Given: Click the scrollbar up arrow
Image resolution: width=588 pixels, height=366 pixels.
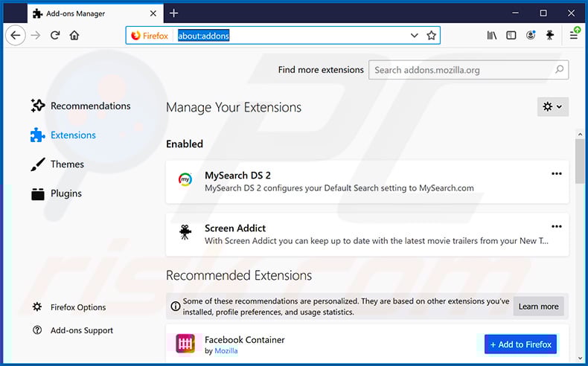Looking at the screenshot, I should [580, 134].
